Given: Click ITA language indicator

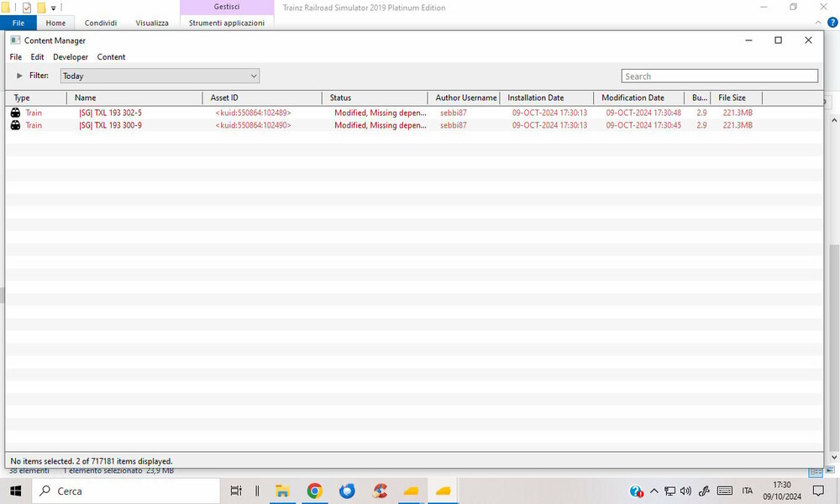Looking at the screenshot, I should point(748,491).
